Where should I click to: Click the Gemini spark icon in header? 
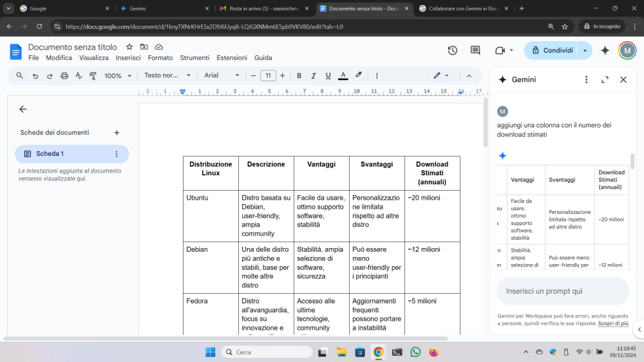point(605,50)
